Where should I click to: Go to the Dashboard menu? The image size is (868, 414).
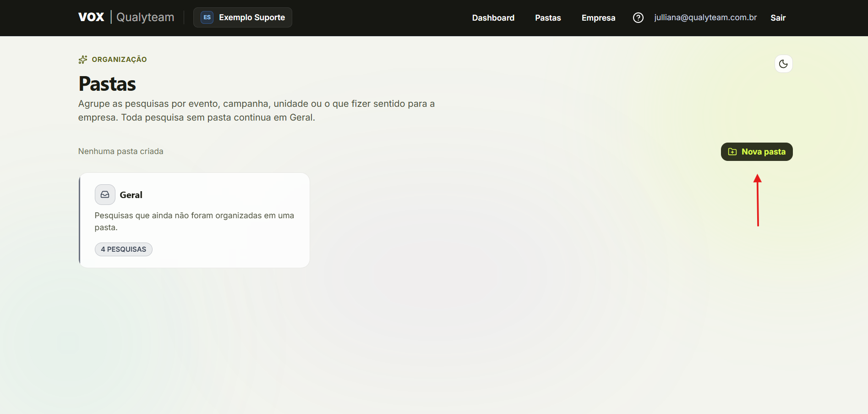coord(493,18)
